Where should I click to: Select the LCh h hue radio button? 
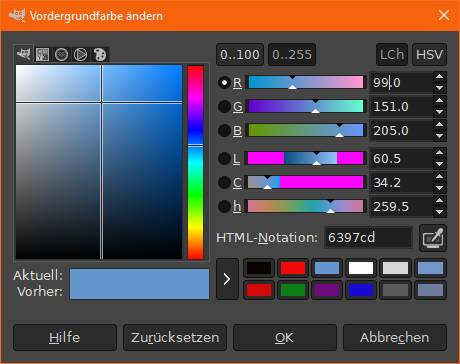pos(224,206)
